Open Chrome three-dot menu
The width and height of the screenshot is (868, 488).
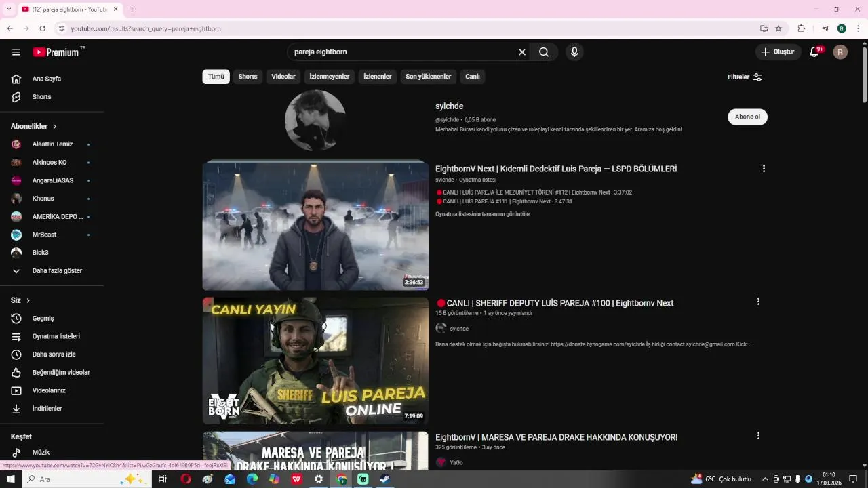(x=859, y=28)
